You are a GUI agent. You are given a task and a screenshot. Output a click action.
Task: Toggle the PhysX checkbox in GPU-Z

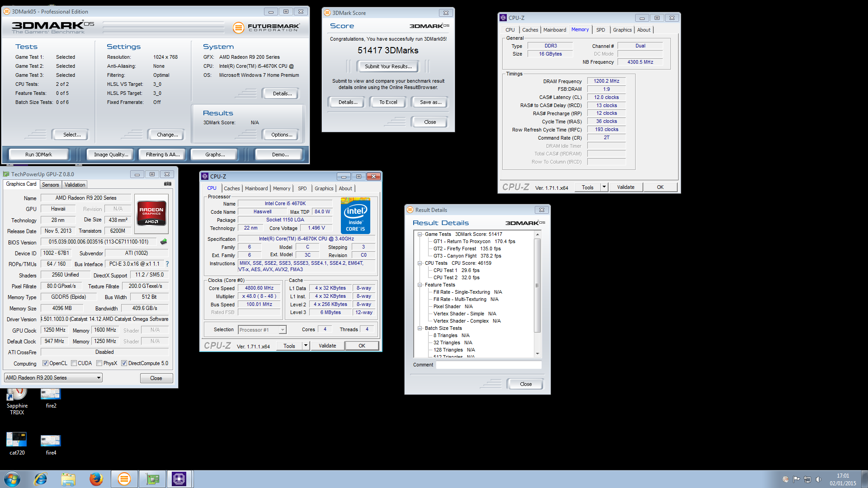pos(99,363)
